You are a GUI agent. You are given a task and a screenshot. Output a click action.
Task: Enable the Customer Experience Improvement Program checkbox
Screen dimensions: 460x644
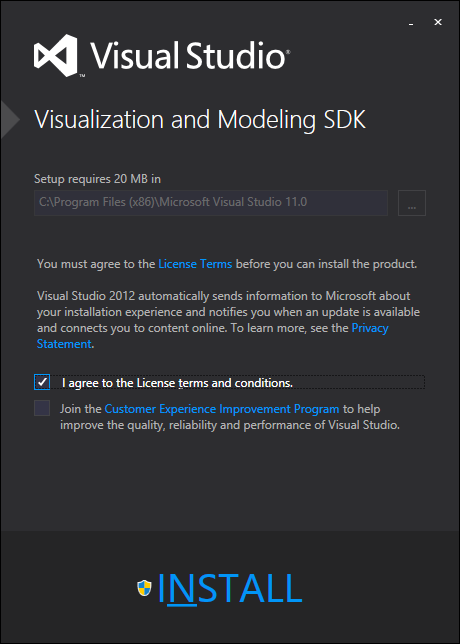(x=42, y=408)
